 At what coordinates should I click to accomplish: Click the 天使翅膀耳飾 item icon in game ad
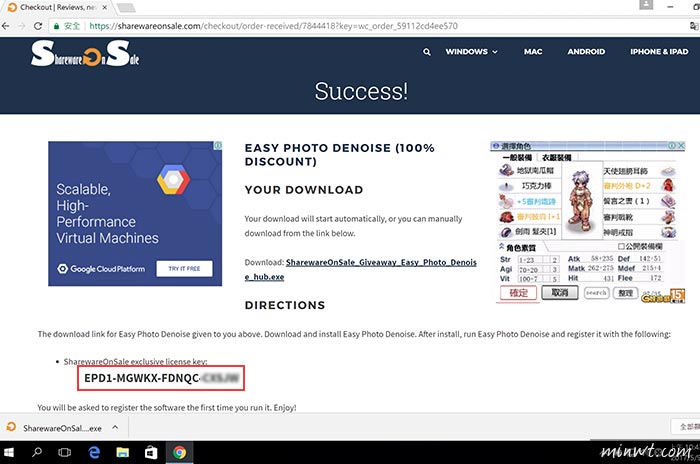[x=668, y=171]
